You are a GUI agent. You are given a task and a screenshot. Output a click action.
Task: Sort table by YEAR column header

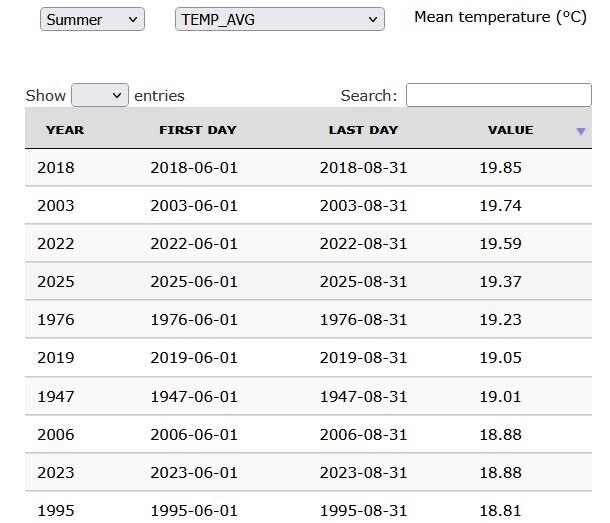65,130
